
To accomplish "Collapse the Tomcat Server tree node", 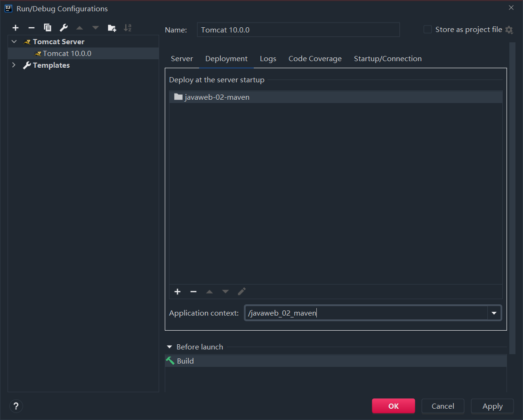I will coord(14,42).
